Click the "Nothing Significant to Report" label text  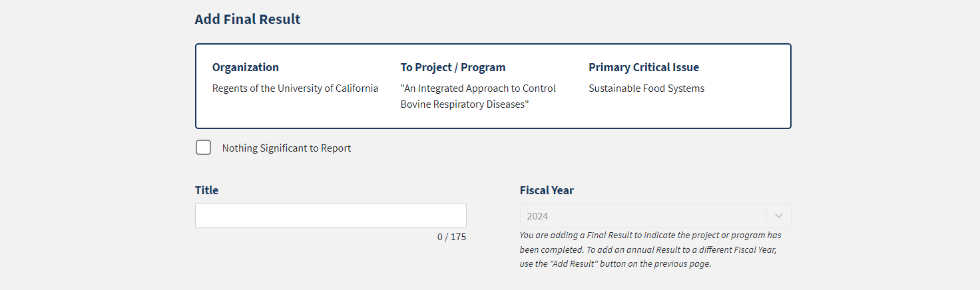pyautogui.click(x=286, y=148)
